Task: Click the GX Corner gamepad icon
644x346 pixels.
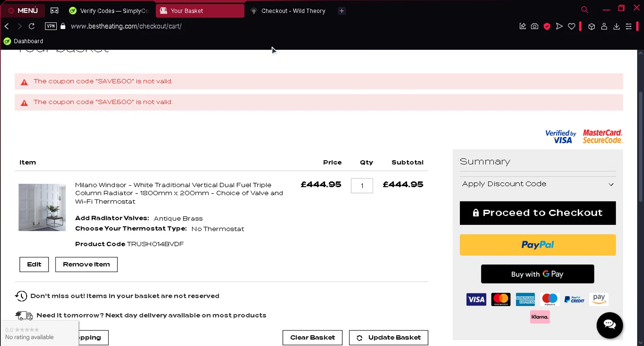Action: [x=55, y=11]
